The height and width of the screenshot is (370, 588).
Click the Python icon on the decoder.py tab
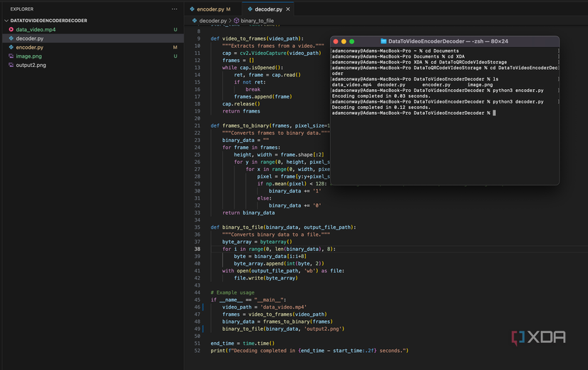pos(249,9)
